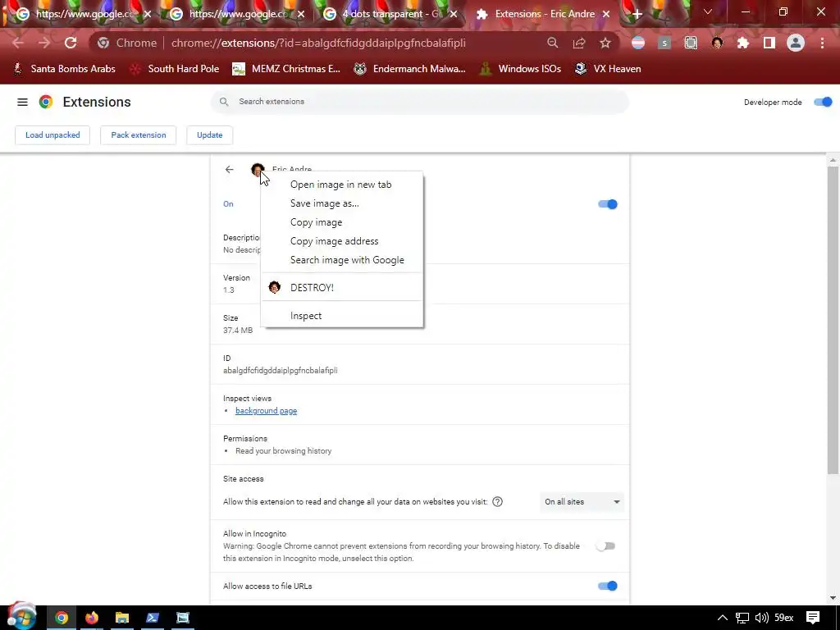Click the scrollbar down arrow
The image size is (840, 630).
[x=833, y=598]
